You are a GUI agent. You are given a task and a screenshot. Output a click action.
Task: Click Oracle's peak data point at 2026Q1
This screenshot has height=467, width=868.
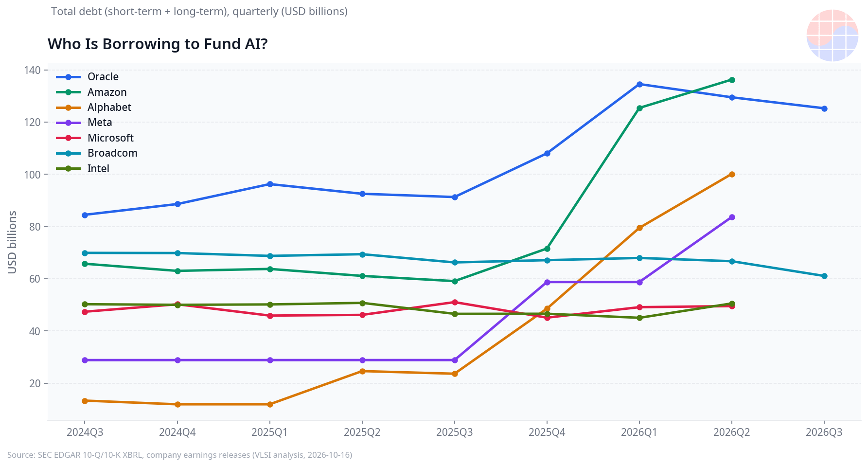[x=639, y=84]
